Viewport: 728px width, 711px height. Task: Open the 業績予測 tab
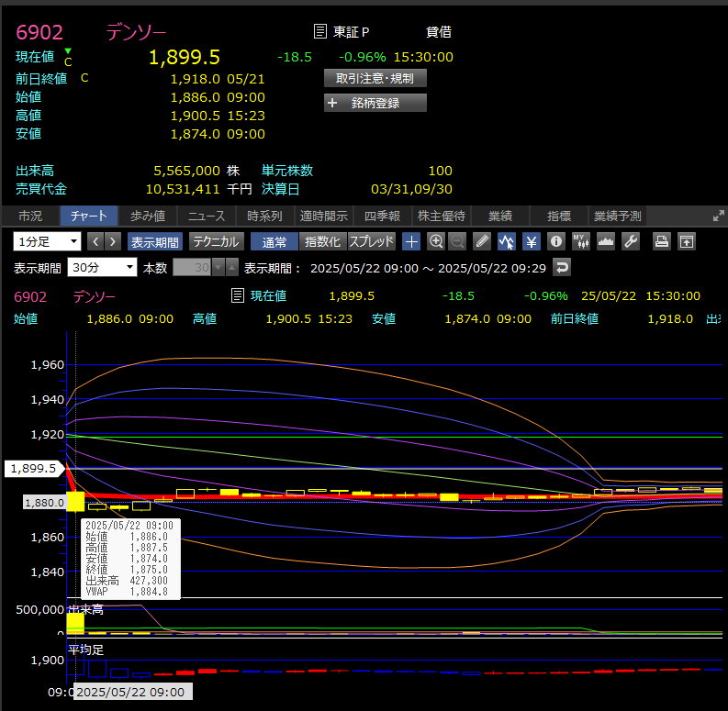coord(618,216)
